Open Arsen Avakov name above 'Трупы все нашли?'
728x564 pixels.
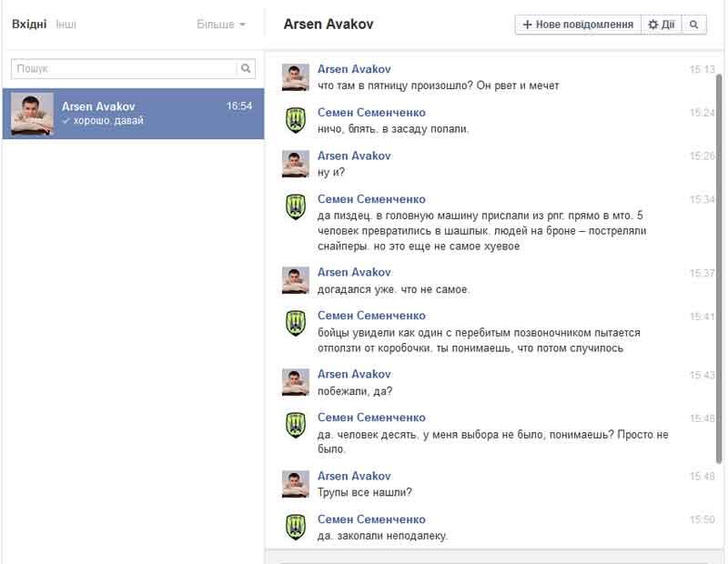(x=354, y=477)
